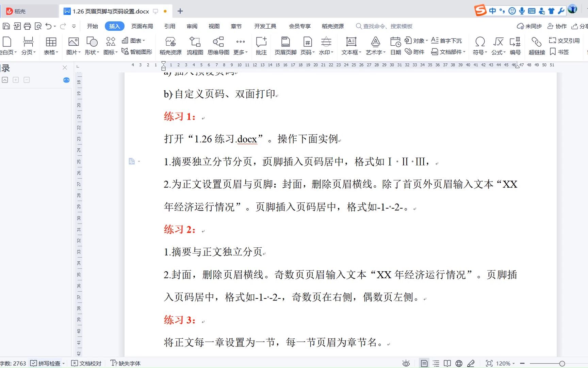The width and height of the screenshot is (588, 368).
Task: Switch to the 引用 ribbon tab
Action: [169, 26]
